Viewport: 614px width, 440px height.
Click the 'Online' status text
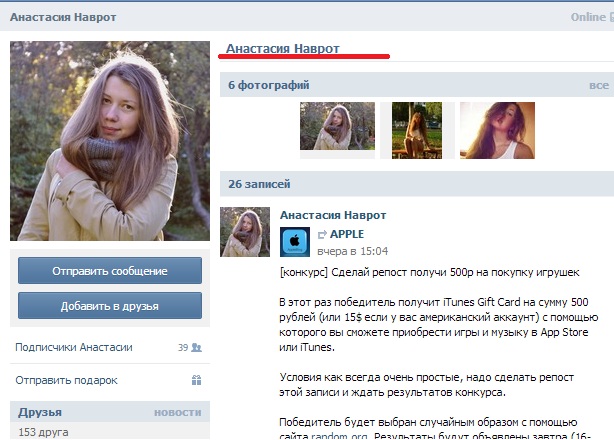coord(588,17)
